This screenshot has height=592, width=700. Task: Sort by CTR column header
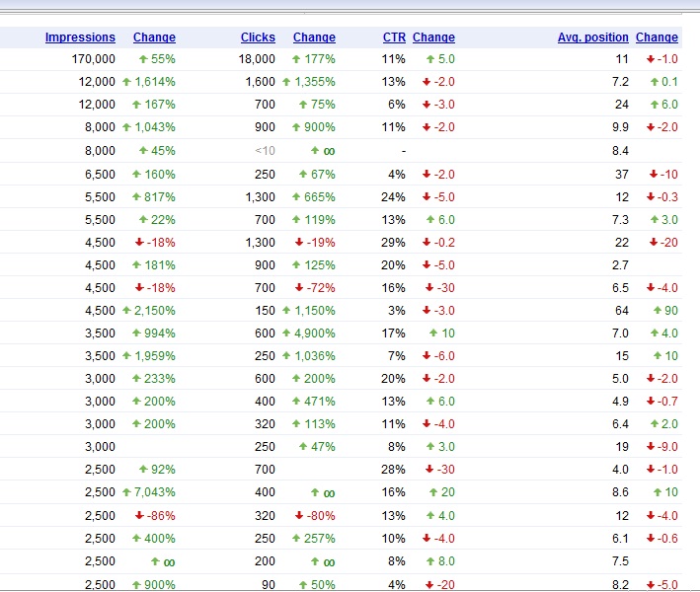click(x=394, y=37)
